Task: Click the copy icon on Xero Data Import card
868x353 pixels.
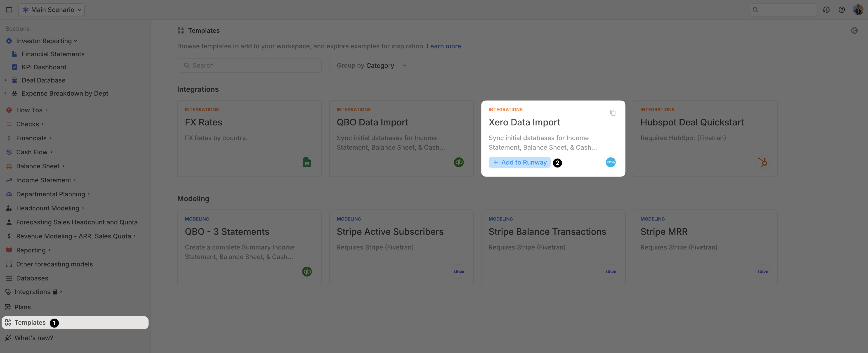Action: coord(613,113)
